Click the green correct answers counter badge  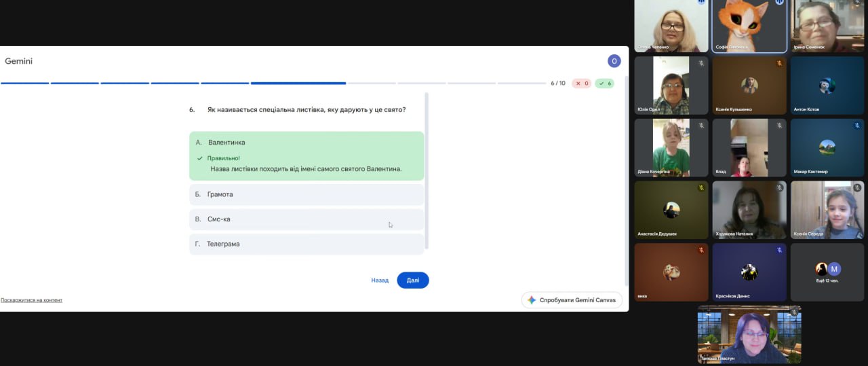pyautogui.click(x=604, y=84)
